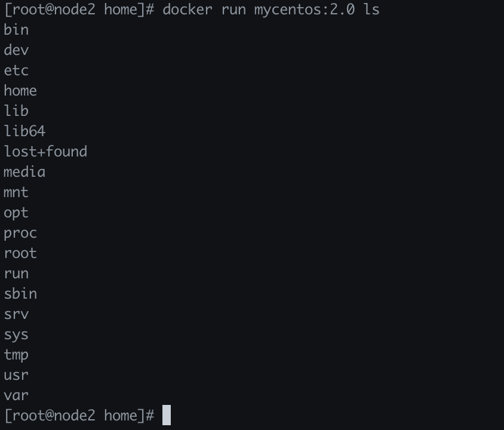Select the 'usr' directory line
The height and width of the screenshot is (430, 504).
tap(16, 375)
